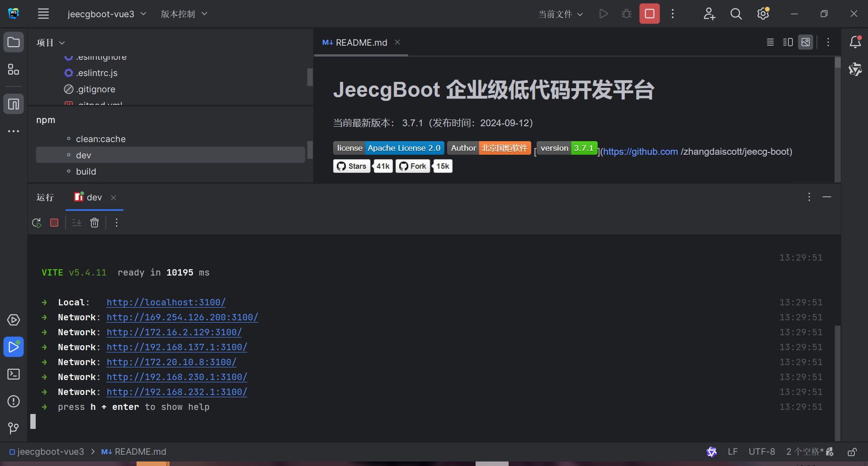Open 172.20.10.8:3100 network link

(171, 362)
